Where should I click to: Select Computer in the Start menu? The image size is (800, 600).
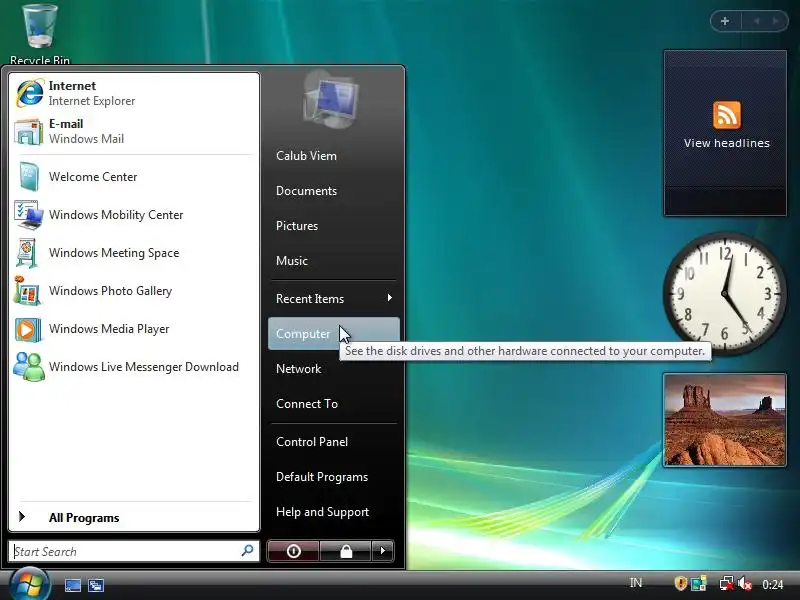point(334,334)
